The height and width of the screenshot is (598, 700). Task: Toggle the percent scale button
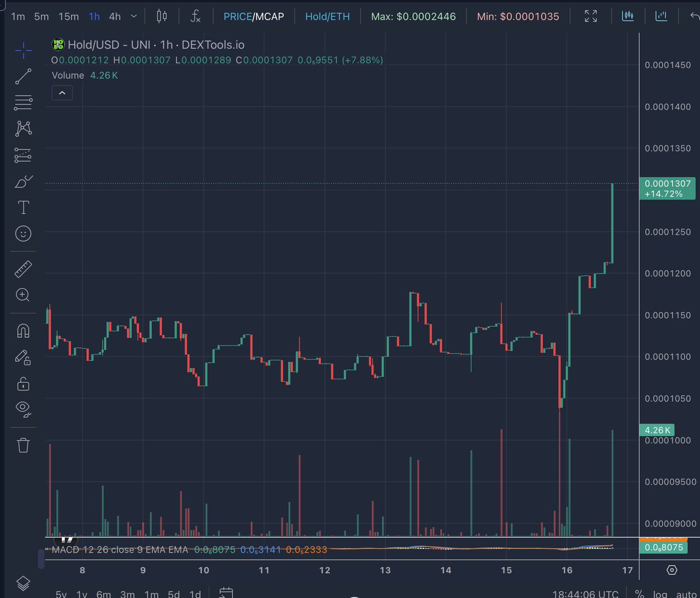click(x=640, y=594)
